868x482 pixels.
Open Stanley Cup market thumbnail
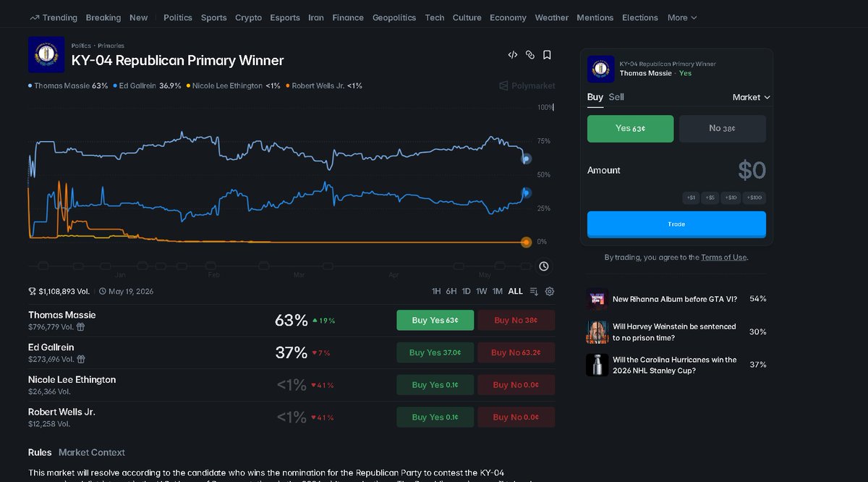597,365
